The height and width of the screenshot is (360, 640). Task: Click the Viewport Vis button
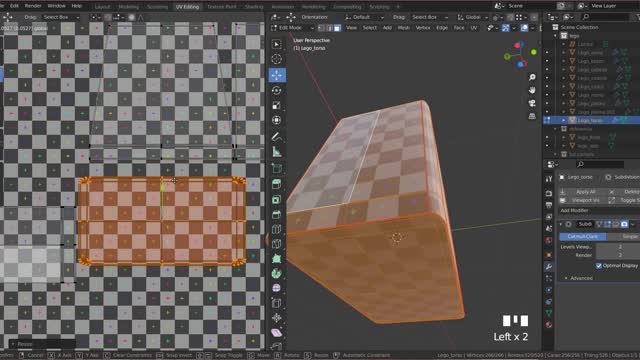click(581, 200)
